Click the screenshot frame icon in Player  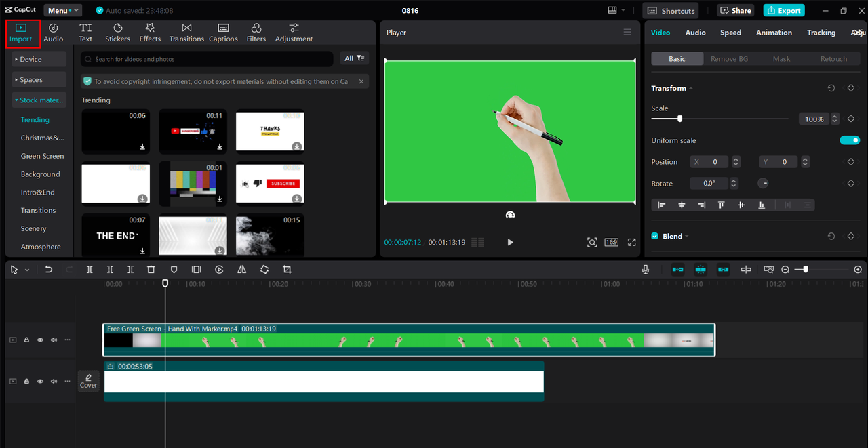coord(592,242)
